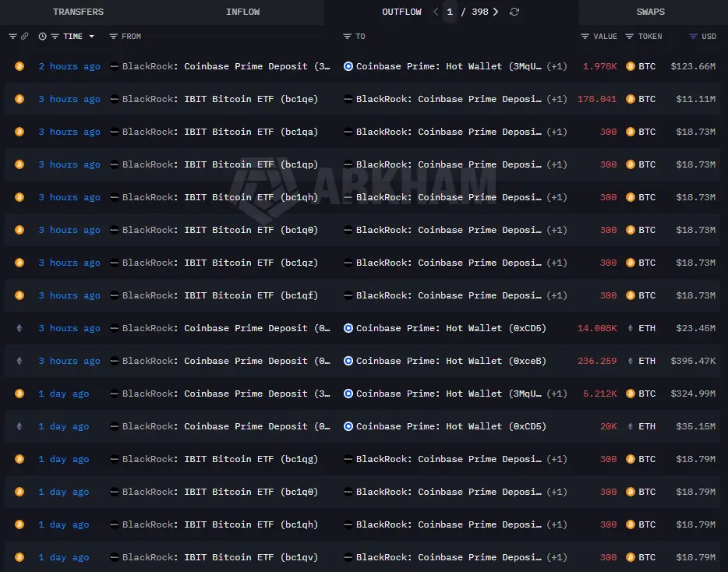The image size is (728, 572).
Task: Click the $123.66M USD amount
Action: (x=693, y=66)
